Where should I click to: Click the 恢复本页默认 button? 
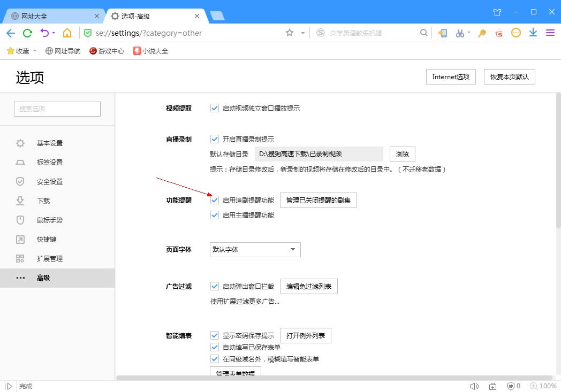[509, 77]
